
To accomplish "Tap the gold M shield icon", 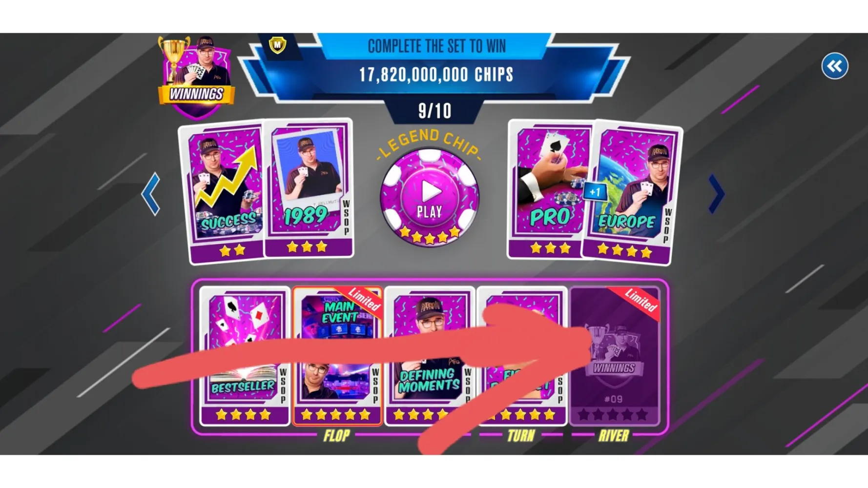I will point(277,45).
